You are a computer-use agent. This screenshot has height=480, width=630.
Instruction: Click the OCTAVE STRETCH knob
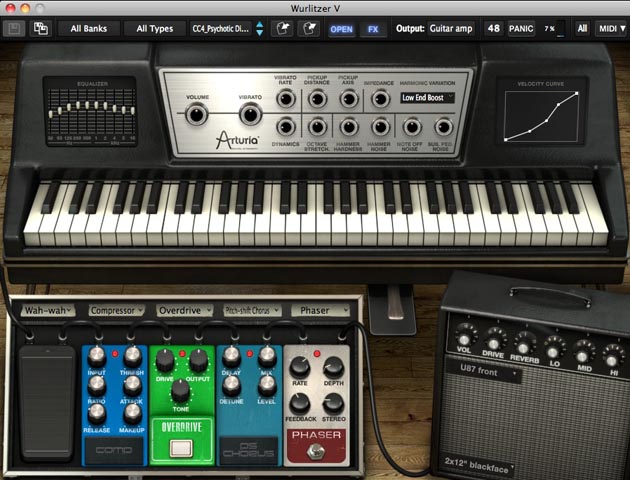tap(317, 127)
